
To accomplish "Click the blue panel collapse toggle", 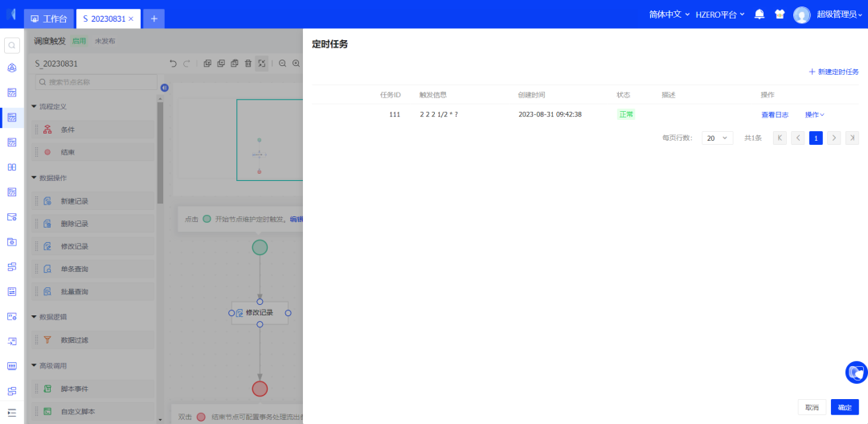I will tap(164, 88).
